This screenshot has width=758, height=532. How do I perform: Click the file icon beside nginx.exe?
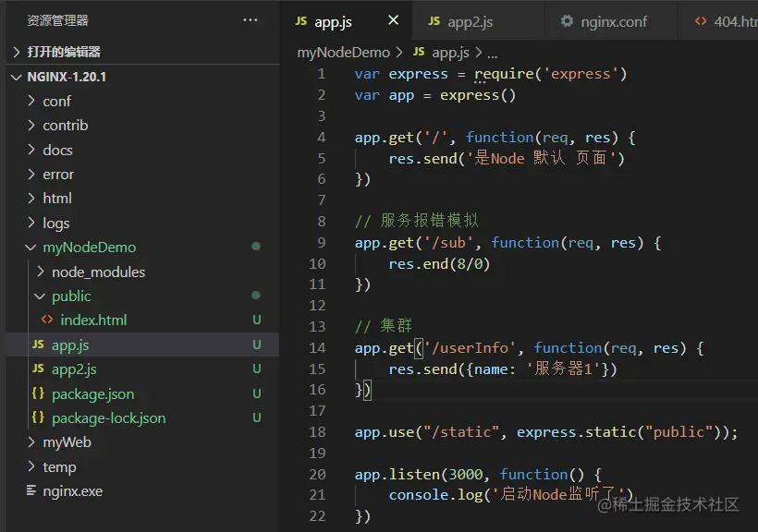31,491
